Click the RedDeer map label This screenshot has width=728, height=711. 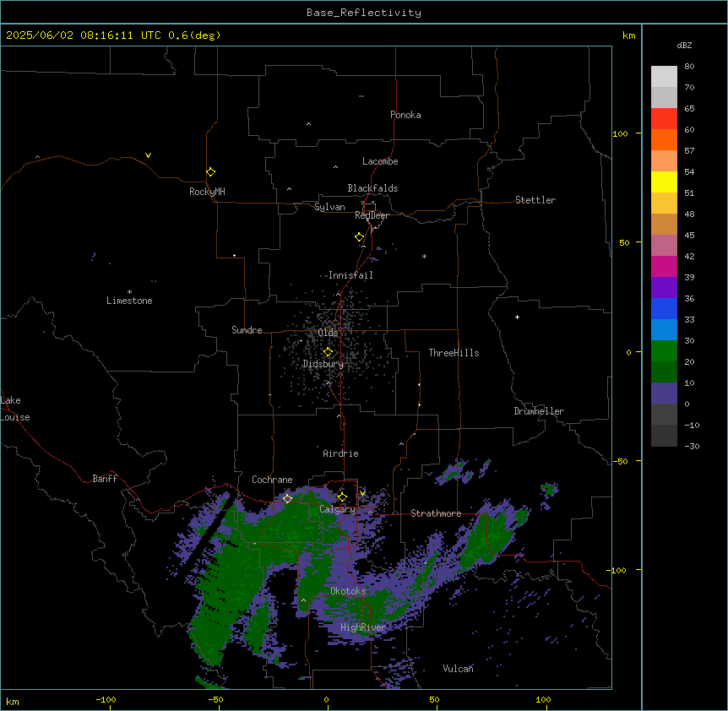point(372,215)
